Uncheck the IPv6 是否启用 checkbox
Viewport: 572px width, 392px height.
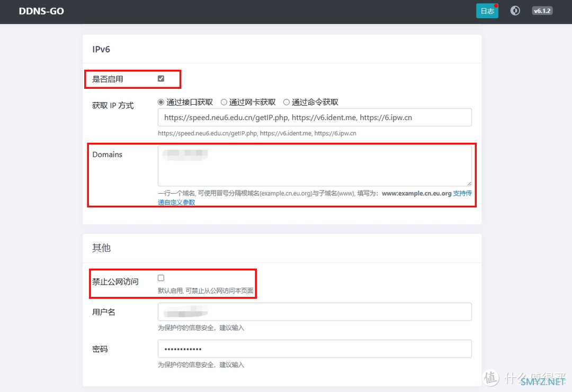pos(161,78)
